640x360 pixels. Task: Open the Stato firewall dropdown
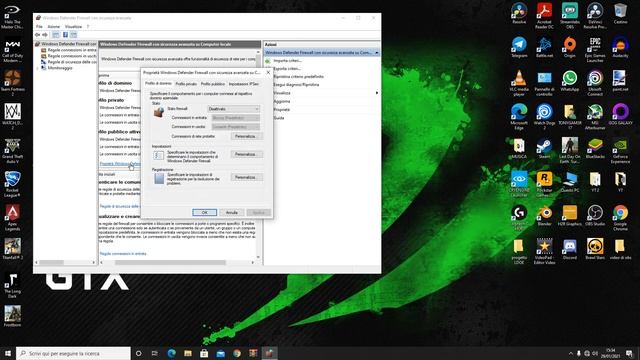(234, 109)
